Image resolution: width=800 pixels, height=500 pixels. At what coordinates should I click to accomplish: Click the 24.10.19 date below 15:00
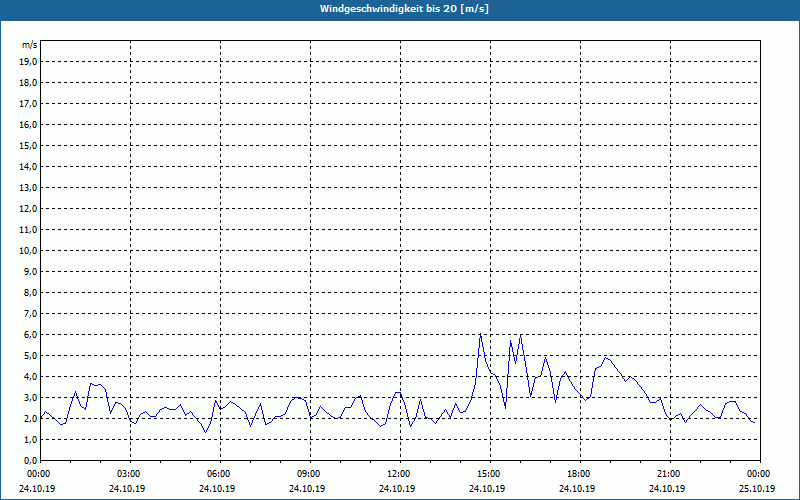487,488
